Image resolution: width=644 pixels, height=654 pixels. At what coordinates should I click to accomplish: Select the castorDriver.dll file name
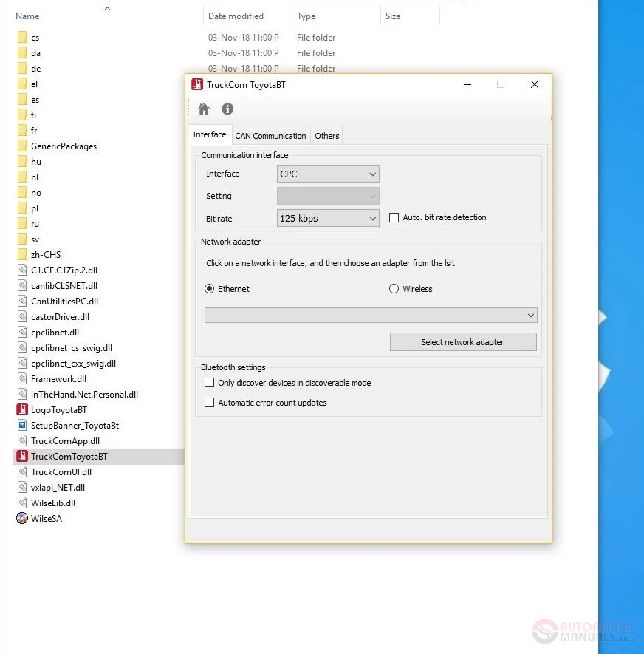coord(60,316)
